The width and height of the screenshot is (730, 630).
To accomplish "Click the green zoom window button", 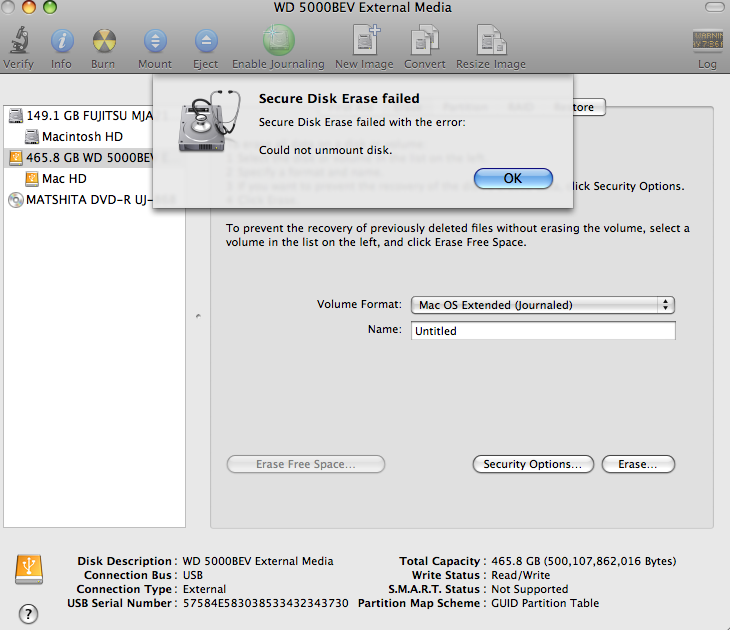I will tap(50, 7).
